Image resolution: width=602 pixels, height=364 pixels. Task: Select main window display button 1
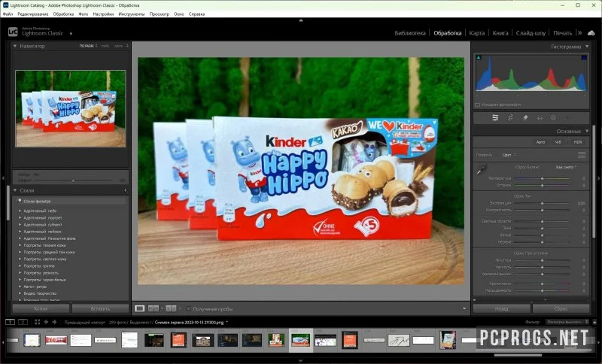pos(10,322)
